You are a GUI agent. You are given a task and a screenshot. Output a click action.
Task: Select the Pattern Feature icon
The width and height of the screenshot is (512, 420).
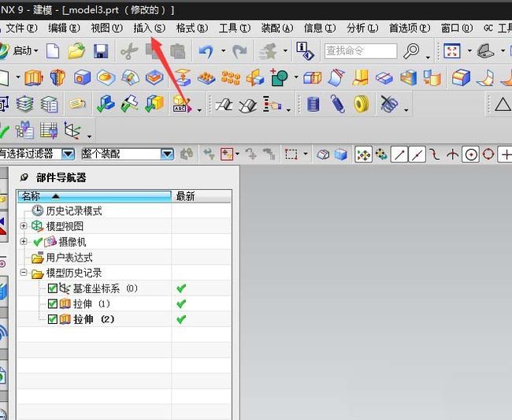point(231,78)
